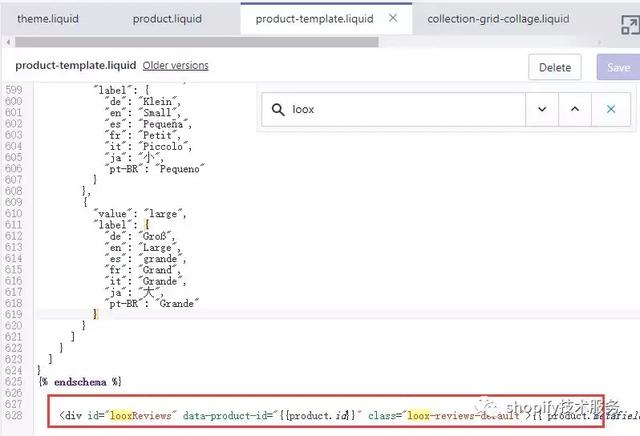Screen dimensions: 640x436
Task: Click the "Large" en value on line 613
Action: click(159, 247)
